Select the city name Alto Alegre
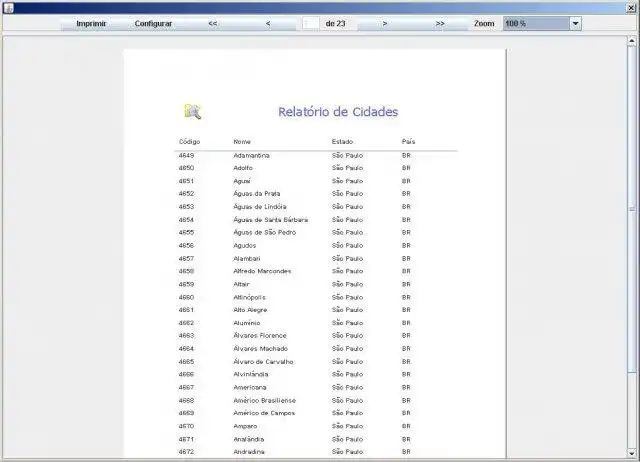The height and width of the screenshot is (462, 640). pyautogui.click(x=250, y=310)
